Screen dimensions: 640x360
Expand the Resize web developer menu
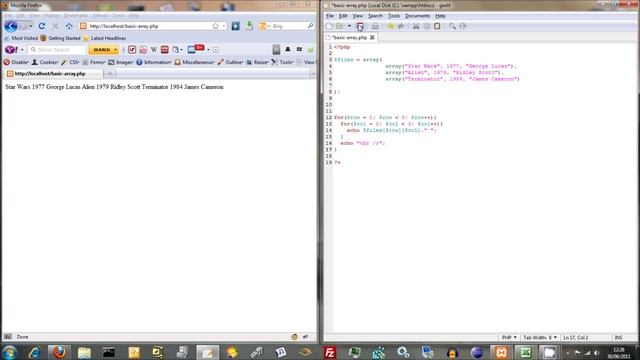coord(258,62)
